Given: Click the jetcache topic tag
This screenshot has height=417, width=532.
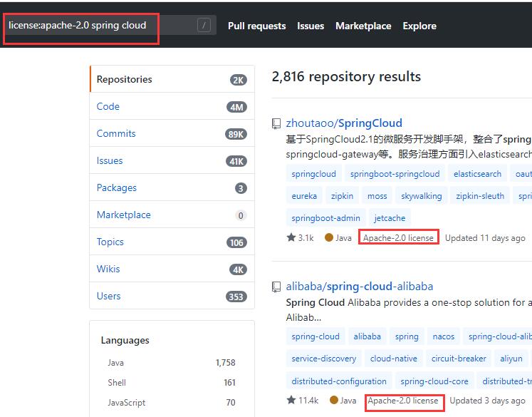Looking at the screenshot, I should (390, 218).
